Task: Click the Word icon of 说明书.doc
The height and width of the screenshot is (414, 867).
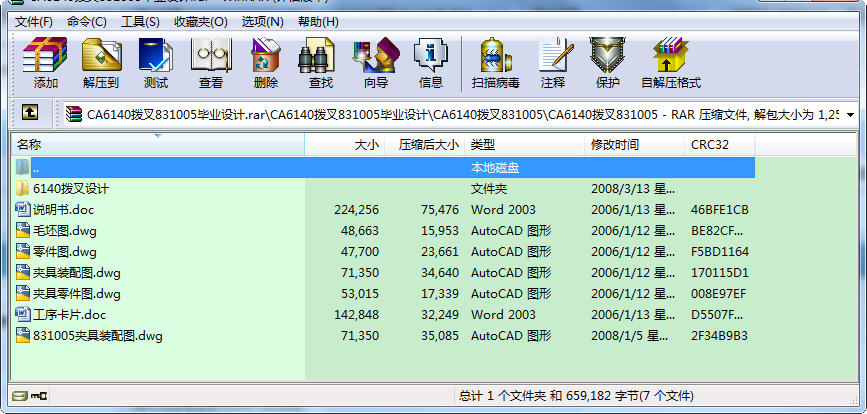Action: point(23,209)
